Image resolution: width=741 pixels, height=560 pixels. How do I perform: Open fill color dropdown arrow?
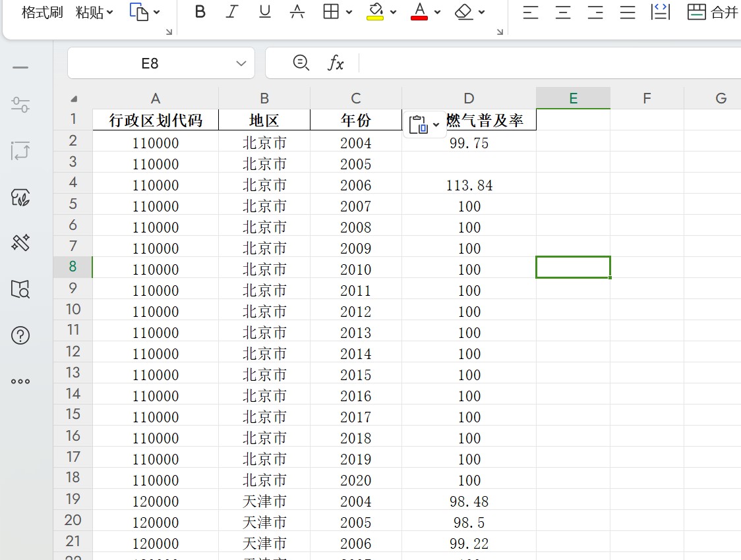coord(393,13)
